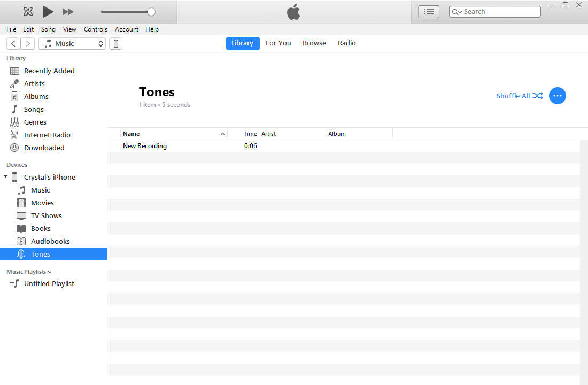Click the iPhone device button in toolbar
The width and height of the screenshot is (588, 385).
click(x=116, y=43)
